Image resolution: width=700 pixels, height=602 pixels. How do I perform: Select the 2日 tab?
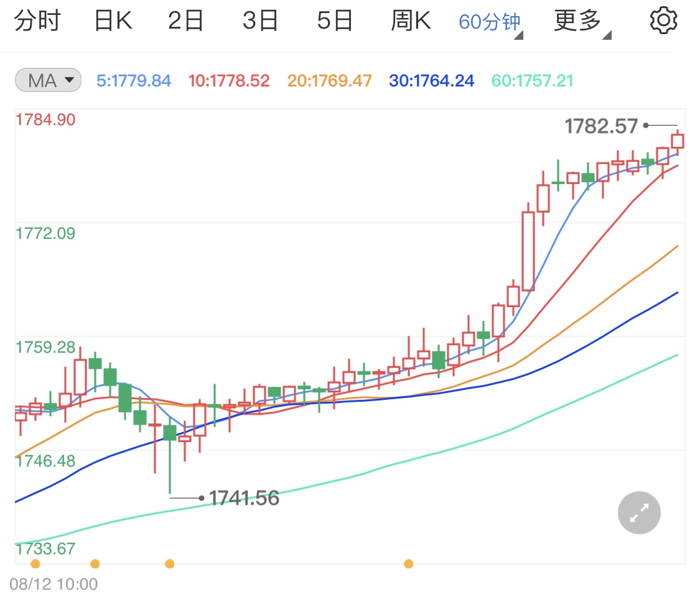click(x=185, y=21)
